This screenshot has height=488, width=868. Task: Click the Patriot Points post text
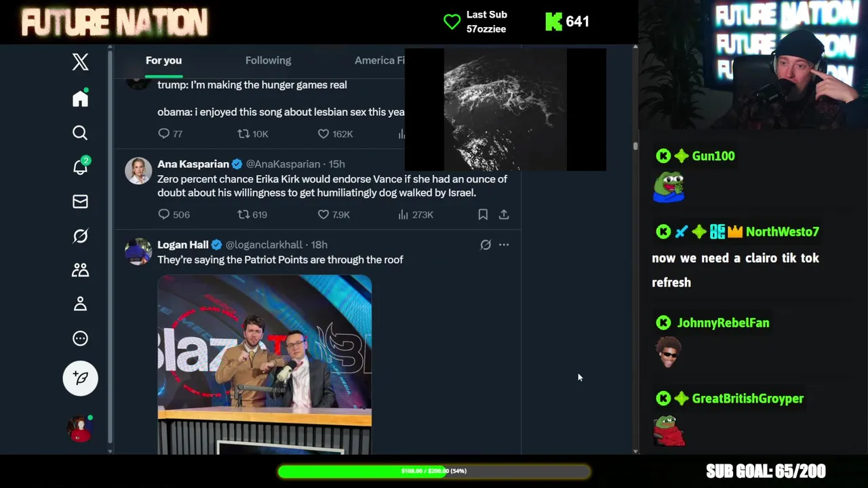pyautogui.click(x=280, y=260)
